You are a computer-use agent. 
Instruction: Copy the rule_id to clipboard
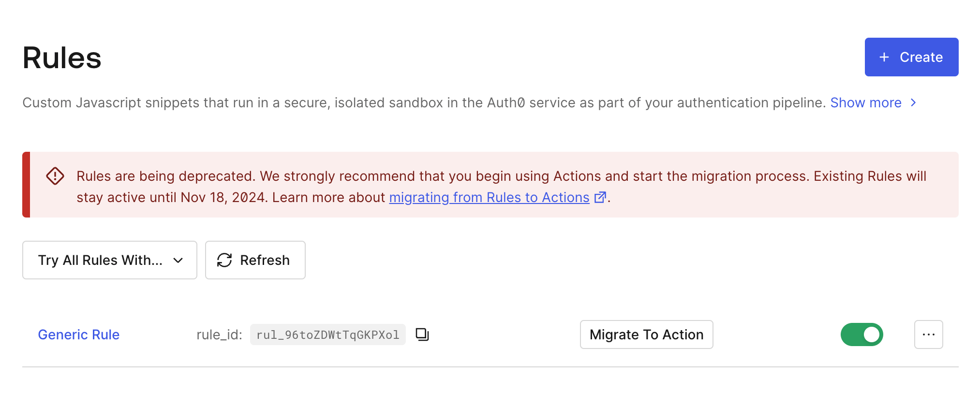pyautogui.click(x=422, y=334)
